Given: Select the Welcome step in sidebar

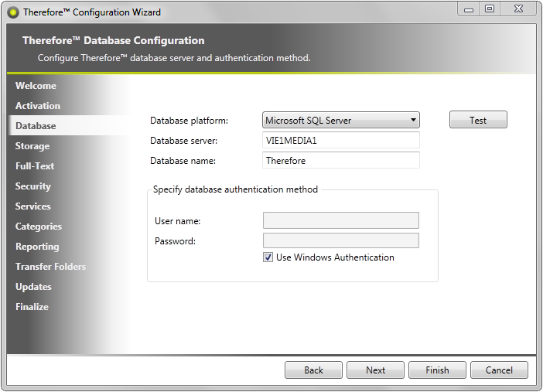Looking at the screenshot, I should [x=36, y=86].
